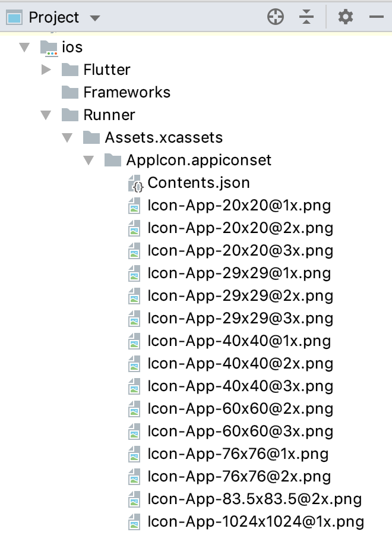This screenshot has height=535, width=392.
Task: Collapse the ios folder
Action: (24, 47)
